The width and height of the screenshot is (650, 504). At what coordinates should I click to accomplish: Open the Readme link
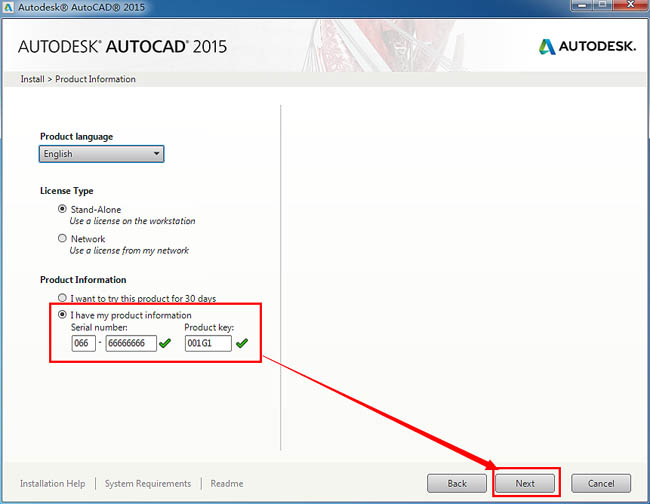(227, 484)
